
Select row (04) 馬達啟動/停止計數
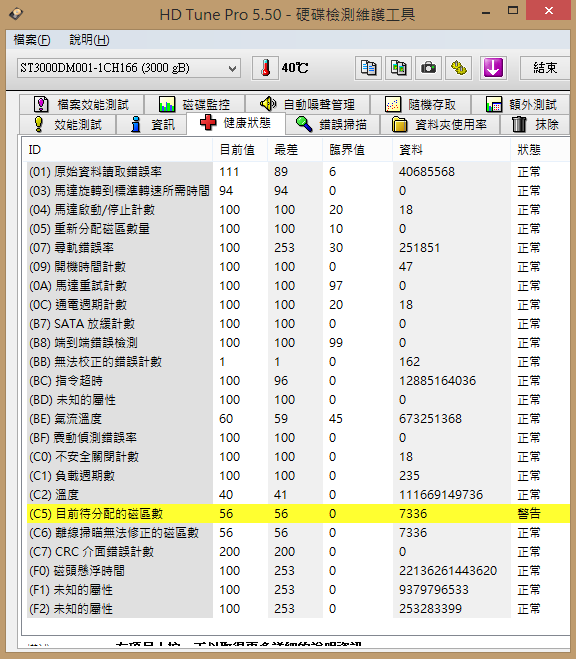(x=298, y=210)
